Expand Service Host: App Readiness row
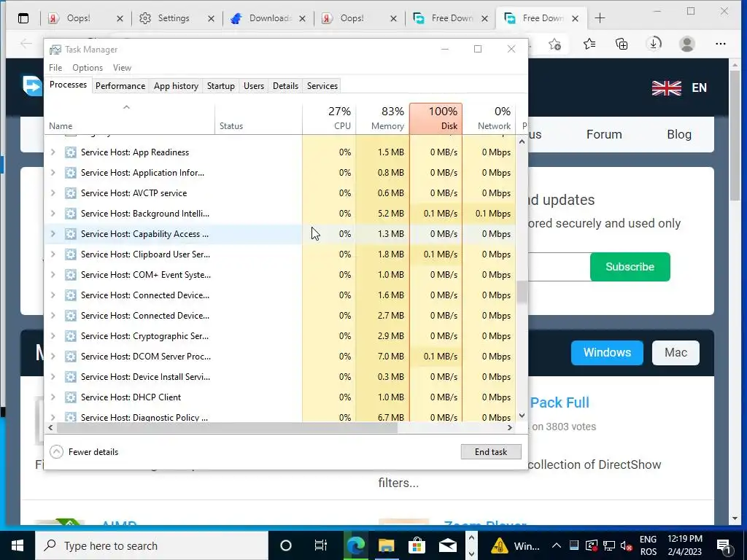 (53, 152)
